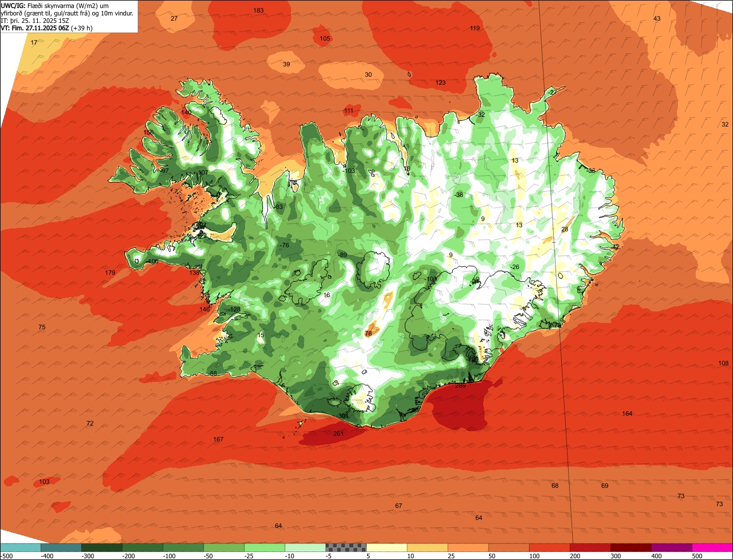Click the flux value 75 on the map
This screenshot has width=733, height=560.
pos(42,327)
